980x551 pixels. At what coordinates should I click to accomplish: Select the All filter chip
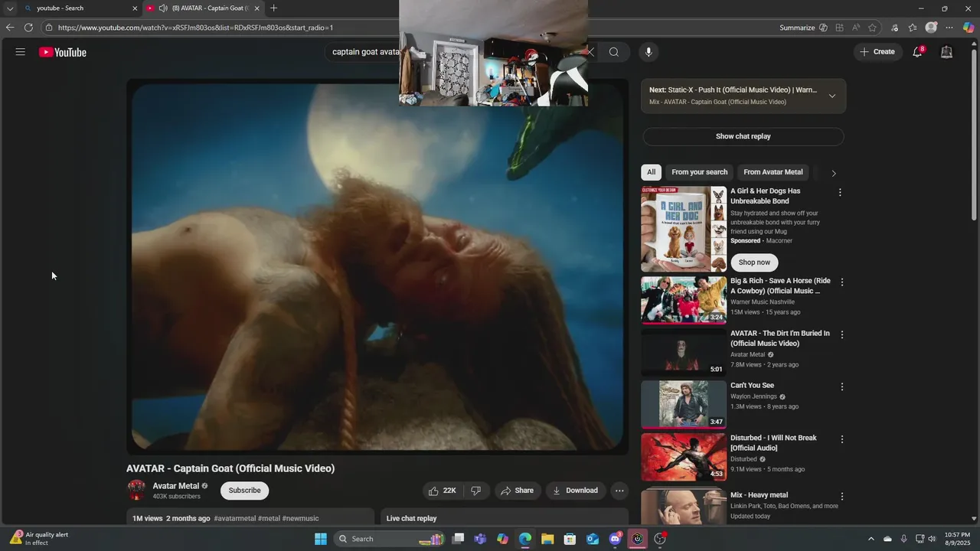click(x=651, y=172)
